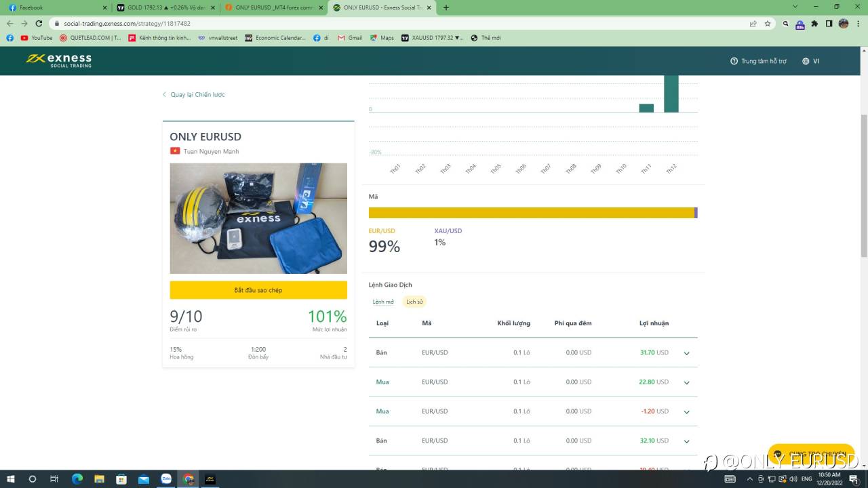Switch to the Lệnh mở orders toggle
Viewport: 868px width, 488px height.
pyautogui.click(x=383, y=302)
